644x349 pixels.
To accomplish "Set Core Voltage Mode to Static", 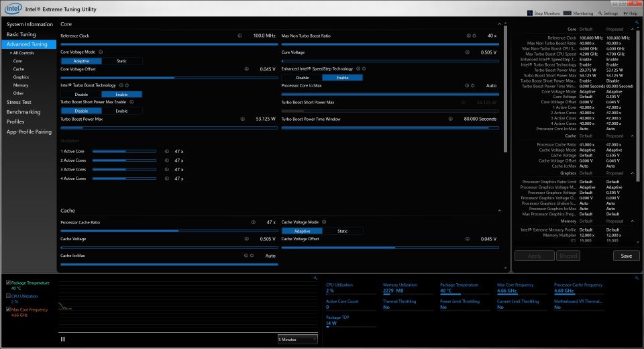I will coord(121,61).
